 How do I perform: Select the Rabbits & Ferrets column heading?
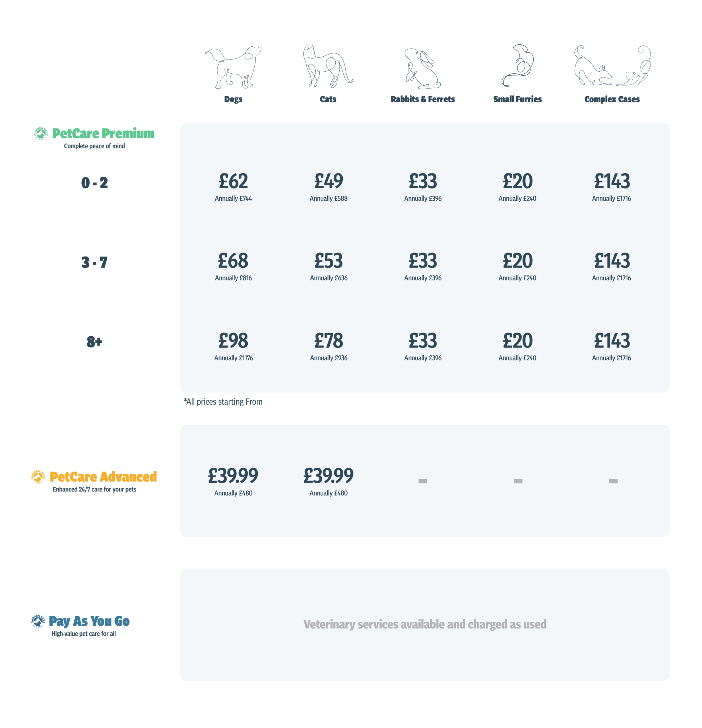[x=422, y=99]
